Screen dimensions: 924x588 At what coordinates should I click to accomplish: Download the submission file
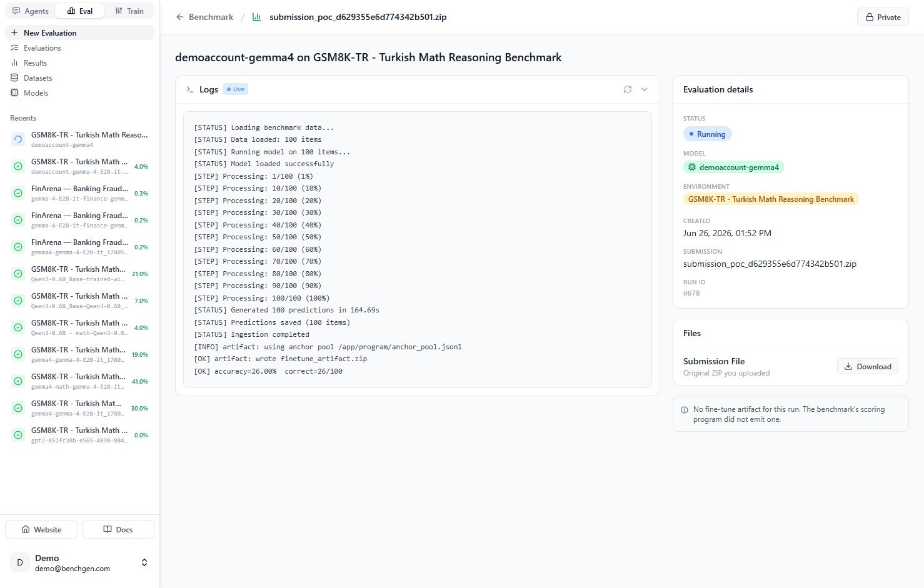868,366
